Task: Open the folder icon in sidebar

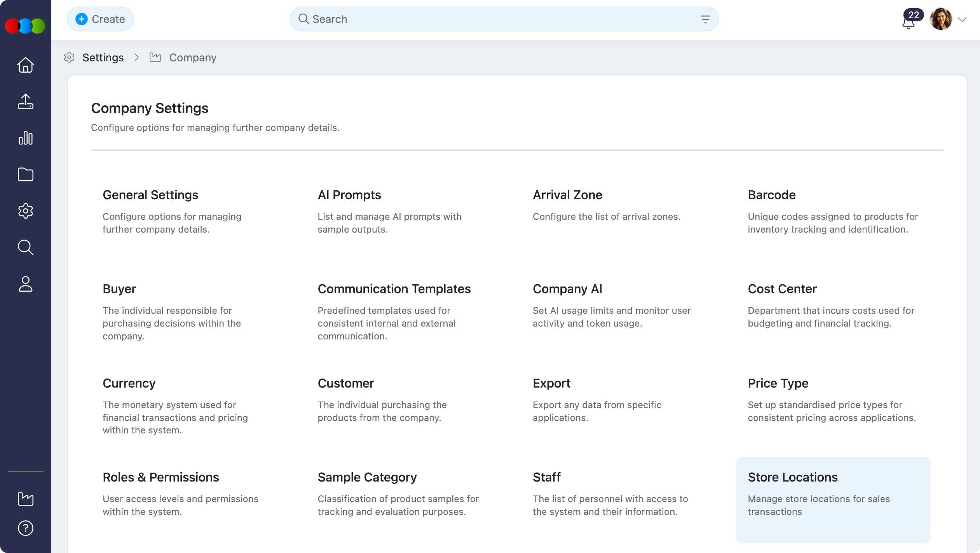Action: [26, 174]
